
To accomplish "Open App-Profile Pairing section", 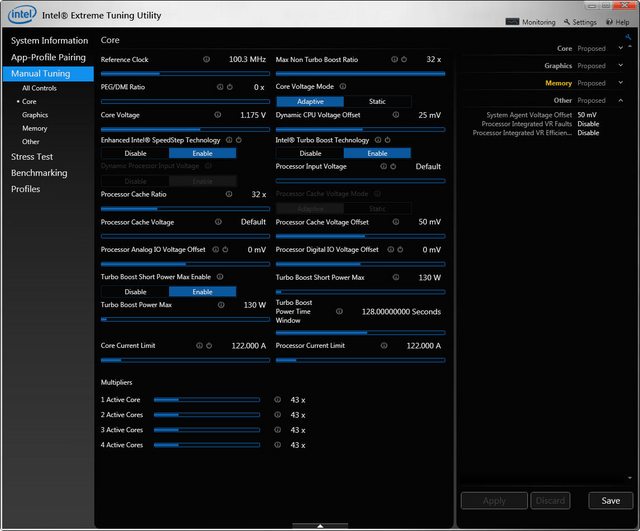I will (x=48, y=57).
